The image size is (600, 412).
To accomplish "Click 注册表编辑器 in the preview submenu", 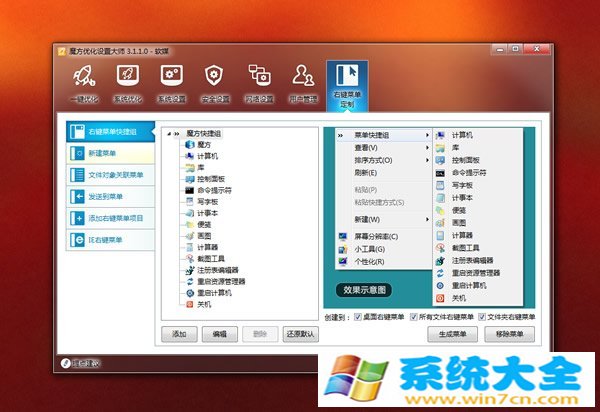I will (473, 261).
